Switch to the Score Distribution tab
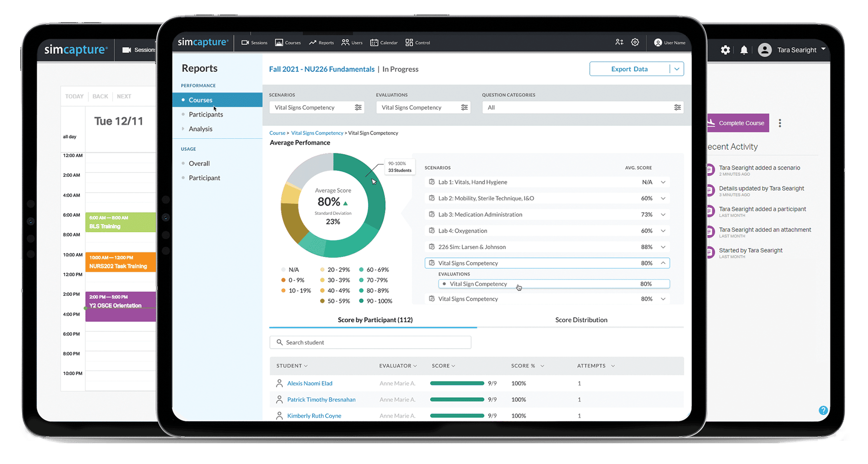 (581, 320)
